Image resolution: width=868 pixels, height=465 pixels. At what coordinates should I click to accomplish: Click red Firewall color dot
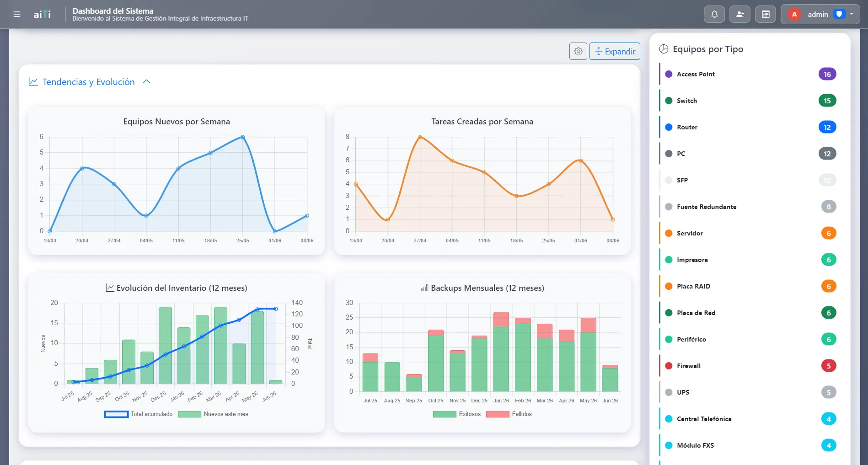(669, 366)
